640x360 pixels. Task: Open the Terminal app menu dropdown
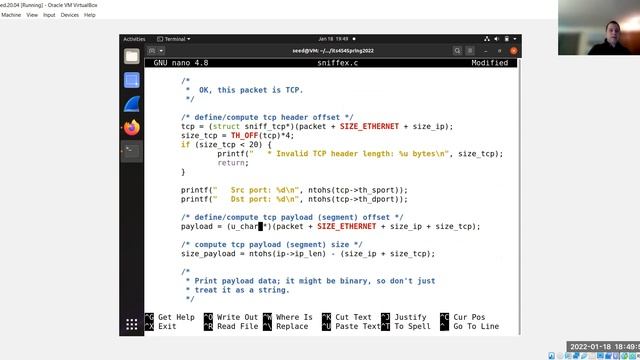174,39
